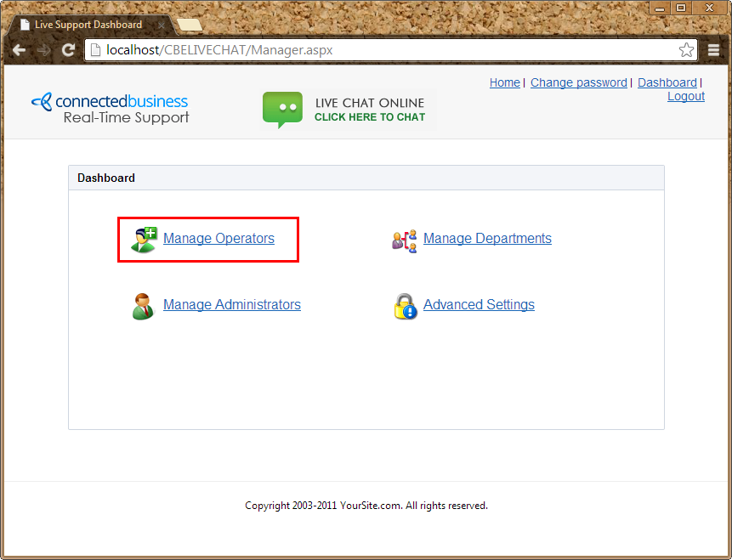Image resolution: width=732 pixels, height=560 pixels.
Task: Open the Change password link
Action: [x=578, y=82]
